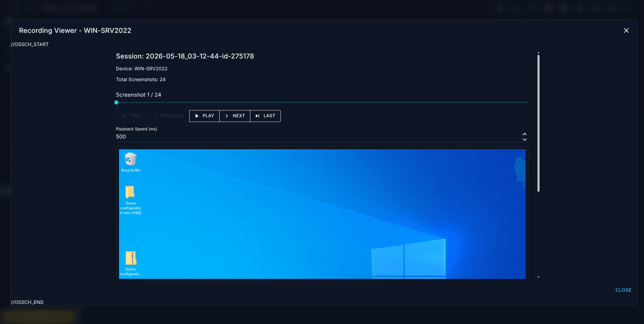Image resolution: width=644 pixels, height=324 pixels.
Task: Click the Recycle Bin icon in the screenshot
Action: pos(131,162)
